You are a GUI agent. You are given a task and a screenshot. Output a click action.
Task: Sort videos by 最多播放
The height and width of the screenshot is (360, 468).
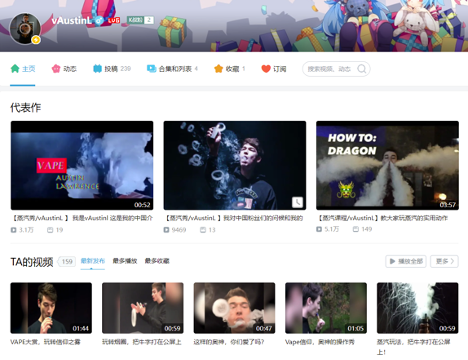pyautogui.click(x=125, y=261)
